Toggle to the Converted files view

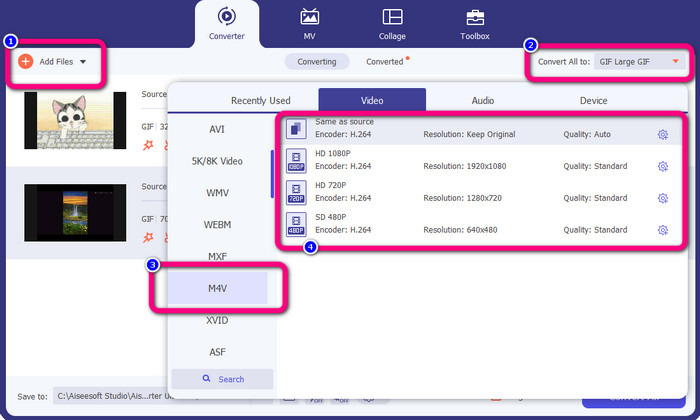coord(385,62)
